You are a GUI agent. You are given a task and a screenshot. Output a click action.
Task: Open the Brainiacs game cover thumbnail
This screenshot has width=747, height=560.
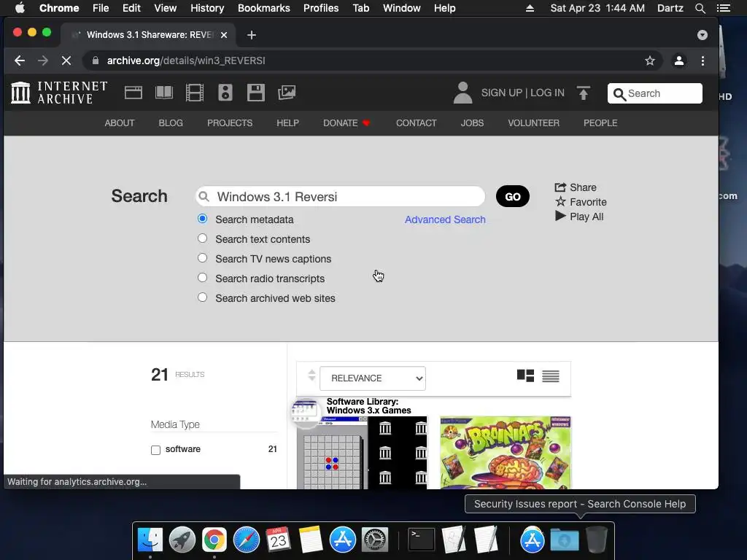point(506,452)
